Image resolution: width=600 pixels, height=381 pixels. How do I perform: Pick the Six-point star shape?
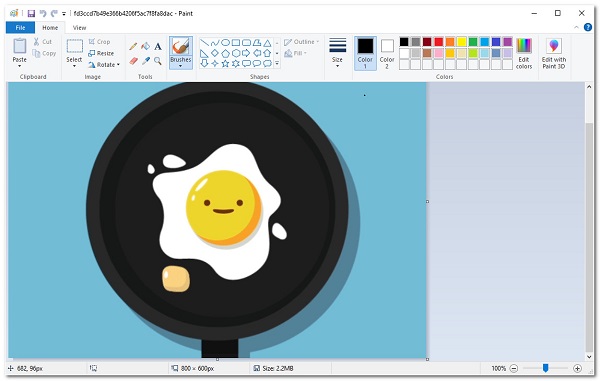(x=236, y=64)
